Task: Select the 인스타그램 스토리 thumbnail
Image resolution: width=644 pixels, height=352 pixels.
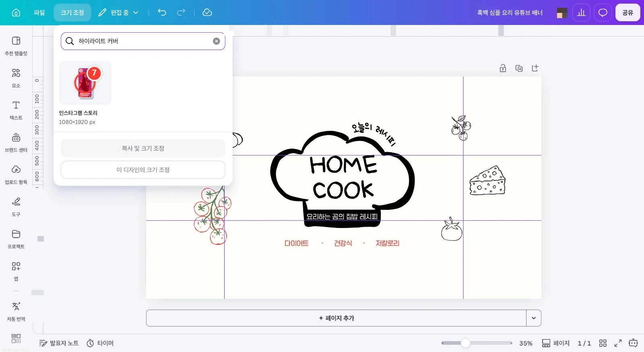Action: tap(85, 83)
